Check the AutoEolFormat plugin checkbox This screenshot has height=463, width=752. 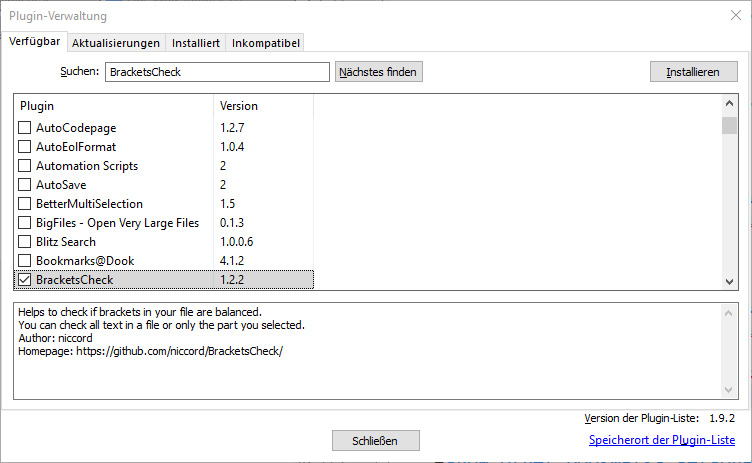click(24, 146)
